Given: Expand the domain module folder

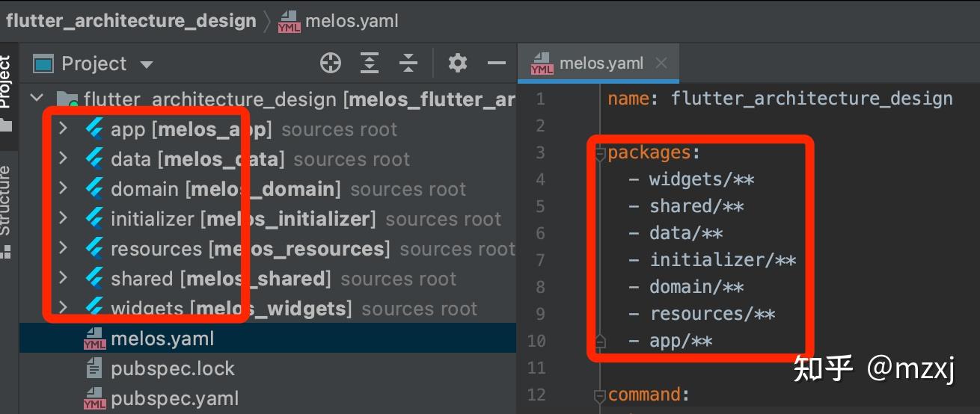Looking at the screenshot, I should point(63,189).
